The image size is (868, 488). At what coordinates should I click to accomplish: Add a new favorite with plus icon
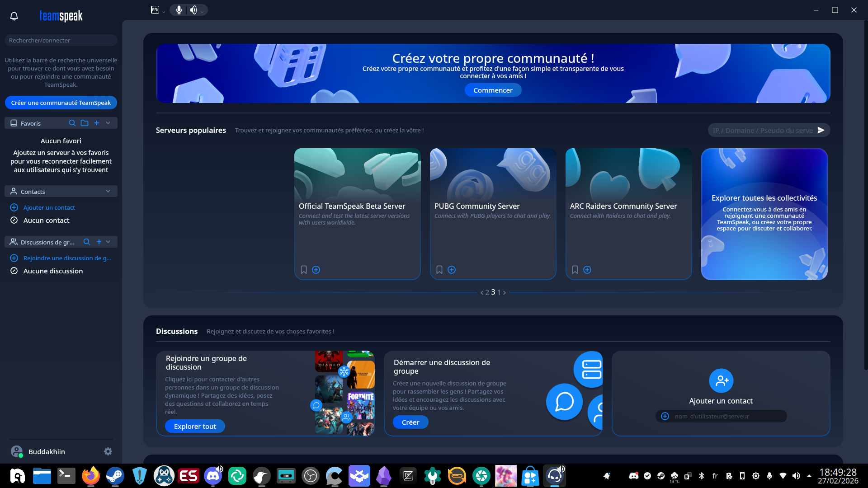pyautogui.click(x=97, y=123)
